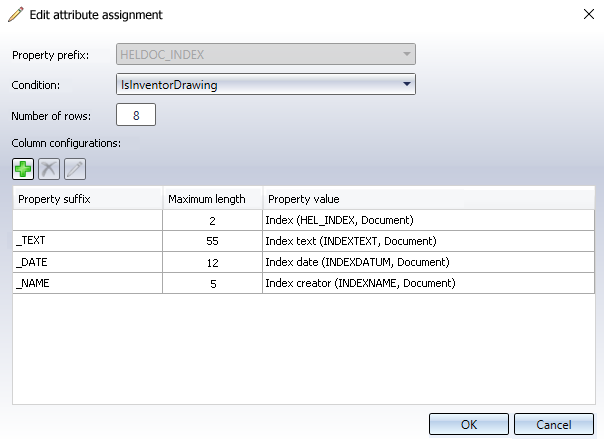Click maximum length 12 cell

pos(212,262)
